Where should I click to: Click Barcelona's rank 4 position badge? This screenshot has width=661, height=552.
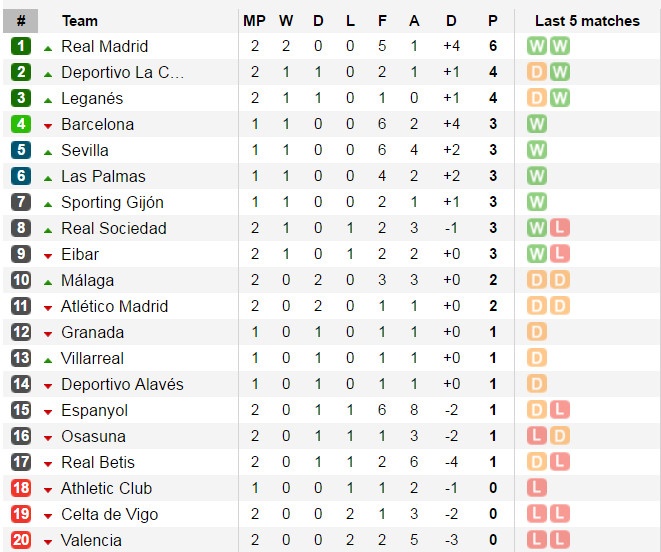click(21, 124)
